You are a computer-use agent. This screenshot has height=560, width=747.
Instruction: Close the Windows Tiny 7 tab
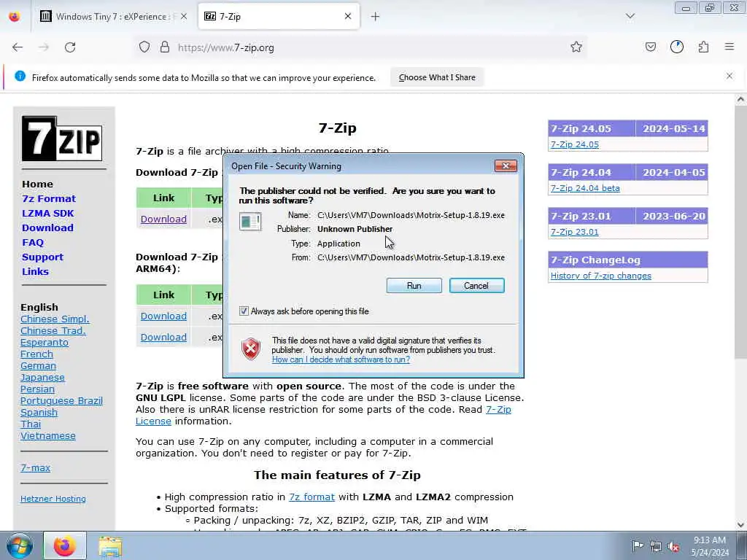tap(184, 17)
